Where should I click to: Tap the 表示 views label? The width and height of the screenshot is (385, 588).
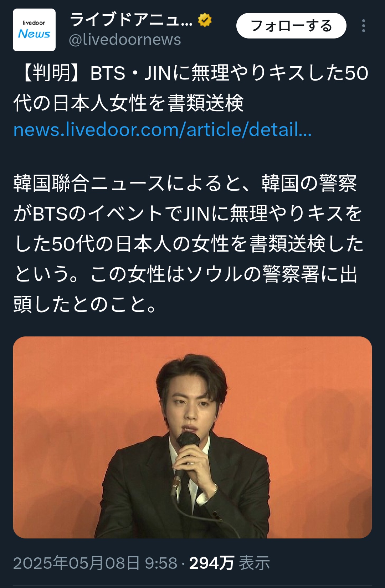254,563
